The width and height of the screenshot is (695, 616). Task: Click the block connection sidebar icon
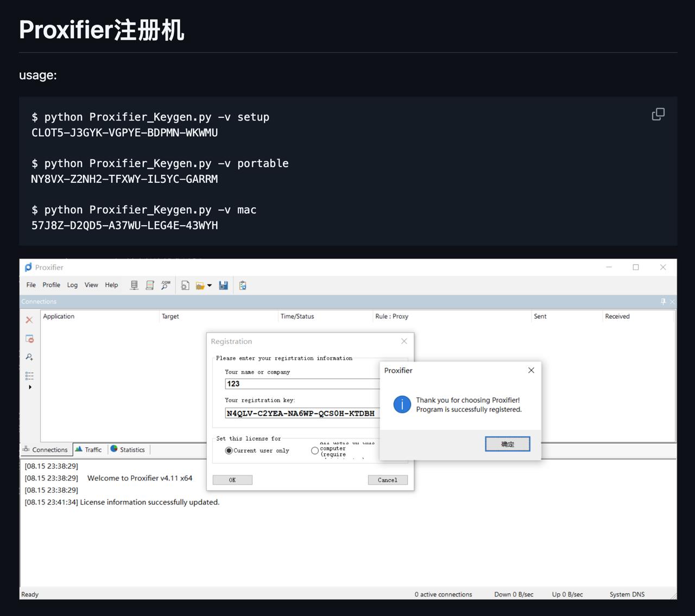tap(29, 339)
